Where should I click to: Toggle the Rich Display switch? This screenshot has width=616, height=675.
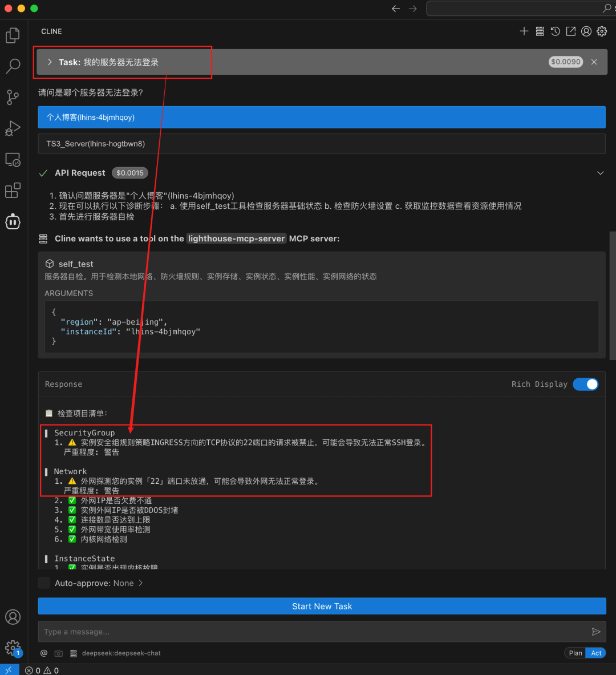click(586, 384)
